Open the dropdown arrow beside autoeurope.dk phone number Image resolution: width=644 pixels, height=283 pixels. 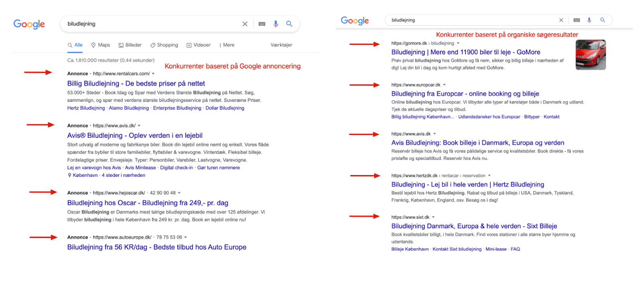click(x=186, y=237)
